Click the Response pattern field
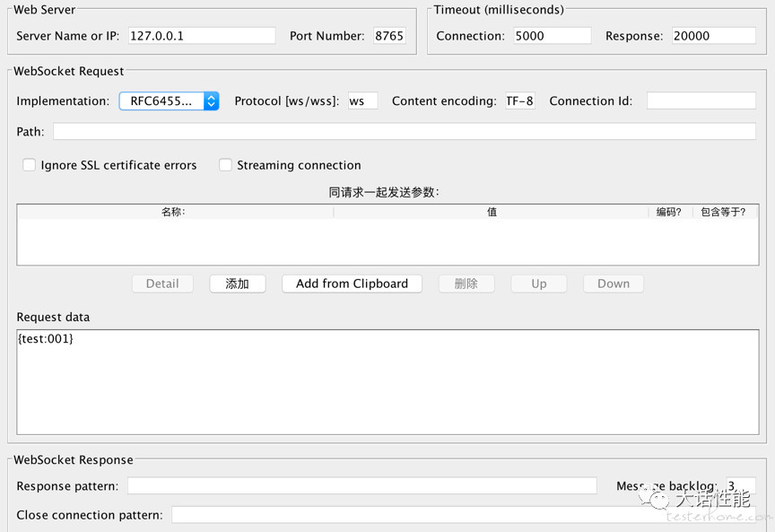This screenshot has width=775, height=532. [361, 486]
